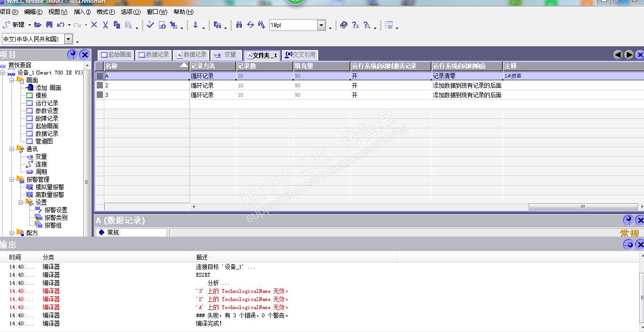This screenshot has height=332, width=644.
Task: Cut selection with the scissors icon
Action: click(x=105, y=25)
